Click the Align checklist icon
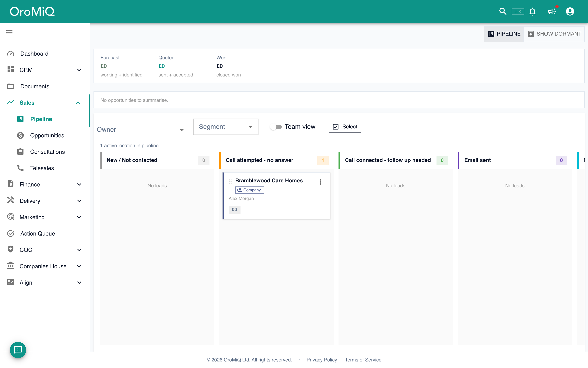Viewport: 588px width, 368px height. coord(11,282)
